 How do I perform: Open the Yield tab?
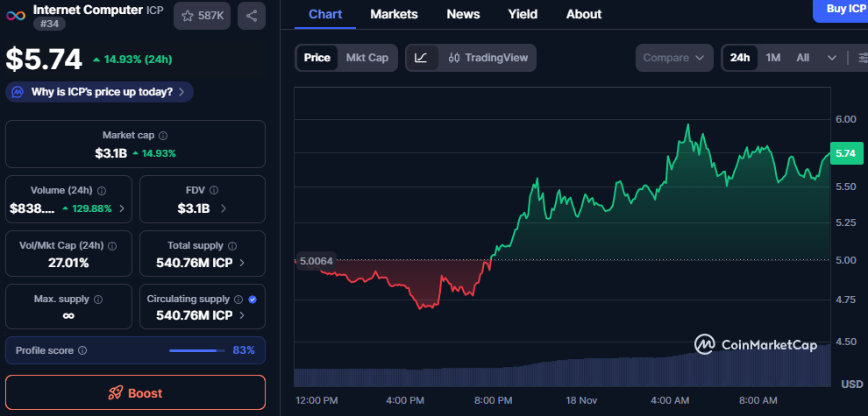pos(523,14)
